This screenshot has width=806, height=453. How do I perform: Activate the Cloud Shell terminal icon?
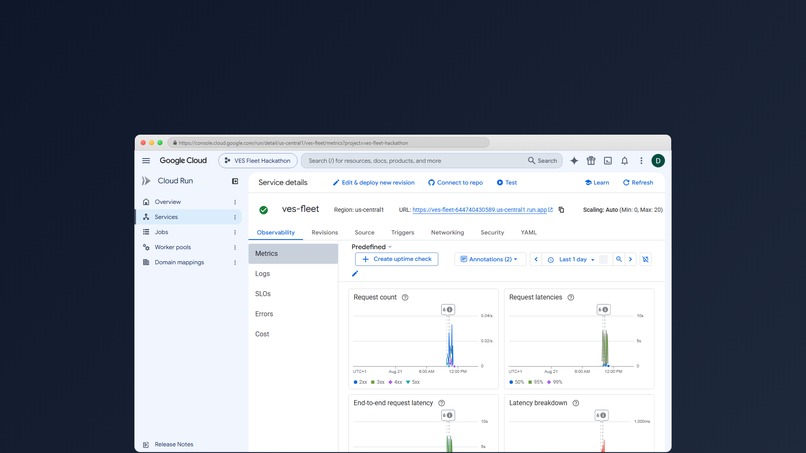[x=608, y=161]
